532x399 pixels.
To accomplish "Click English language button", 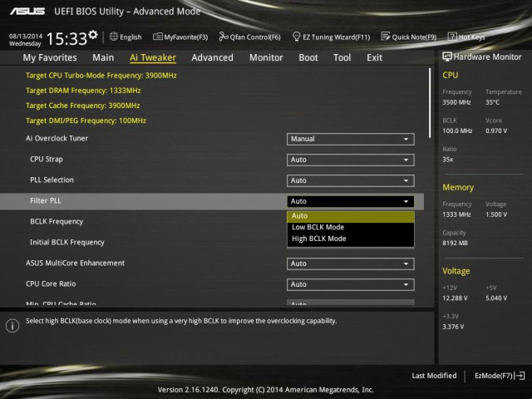I will [x=126, y=37].
